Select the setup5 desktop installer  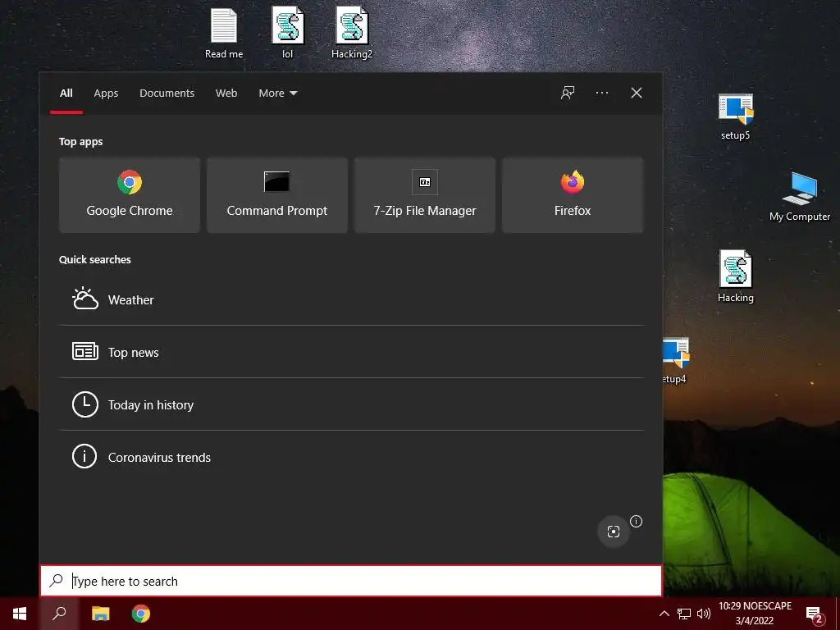[x=736, y=116]
